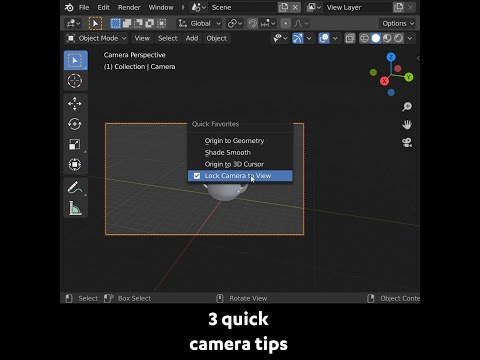Open the pivot point dropdown
Screen dimensions: 480x360
click(x=234, y=23)
